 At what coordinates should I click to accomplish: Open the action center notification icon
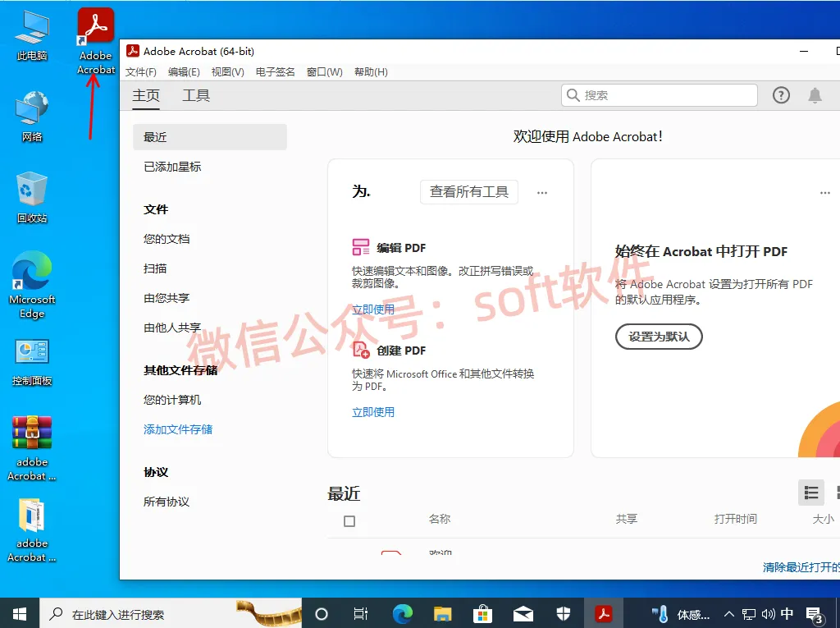pos(815,615)
